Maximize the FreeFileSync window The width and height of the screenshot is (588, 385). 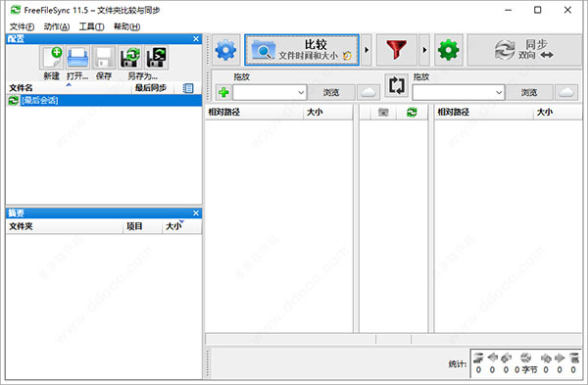tap(537, 10)
